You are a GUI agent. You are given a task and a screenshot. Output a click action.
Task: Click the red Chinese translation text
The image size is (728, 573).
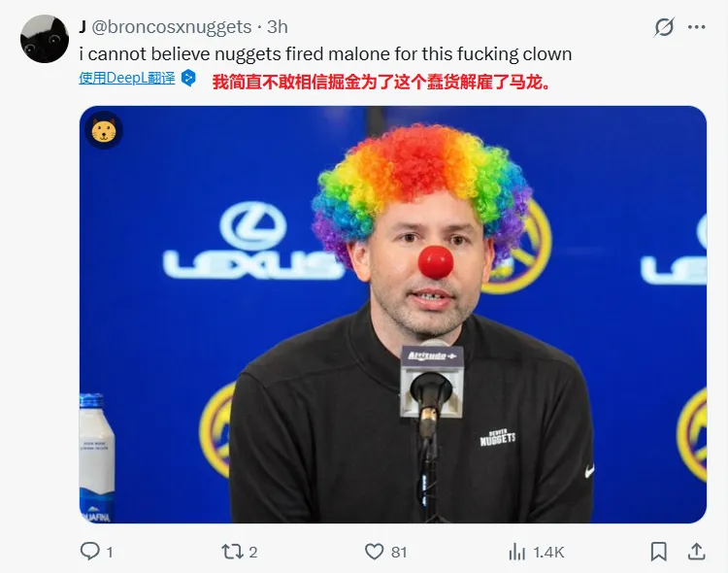point(381,82)
